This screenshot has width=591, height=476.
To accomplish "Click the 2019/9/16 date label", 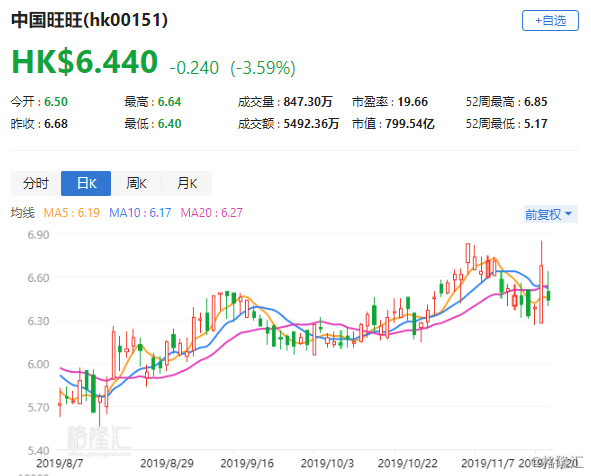I will coord(247,463).
